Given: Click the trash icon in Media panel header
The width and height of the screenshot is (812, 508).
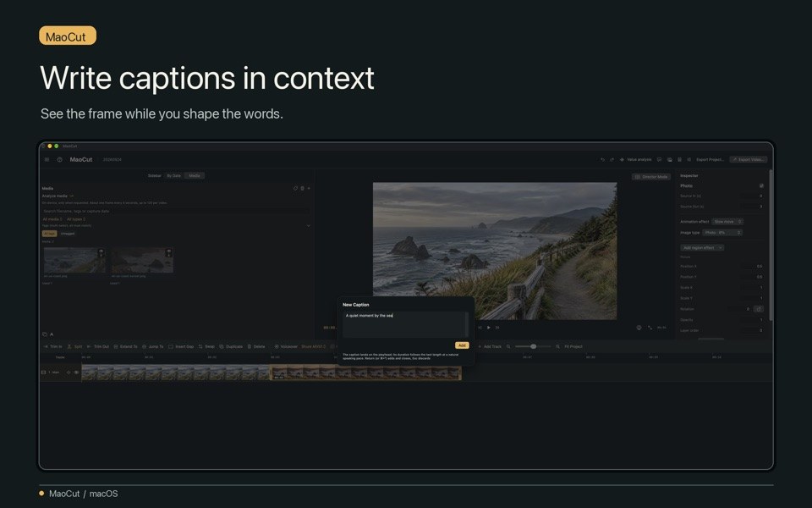Looking at the screenshot, I should (303, 188).
